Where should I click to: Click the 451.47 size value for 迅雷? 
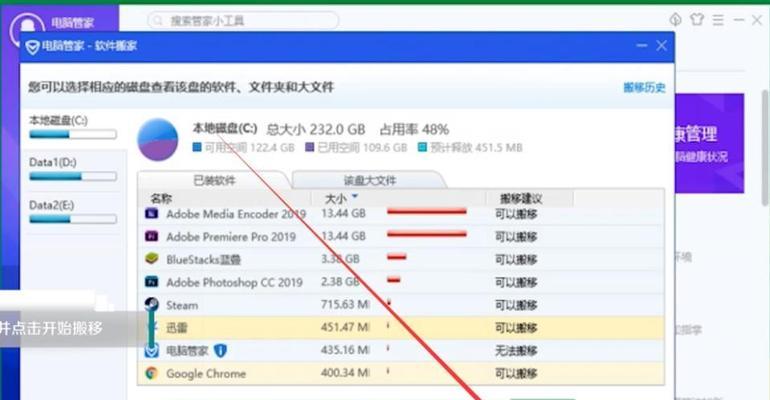tap(345, 327)
